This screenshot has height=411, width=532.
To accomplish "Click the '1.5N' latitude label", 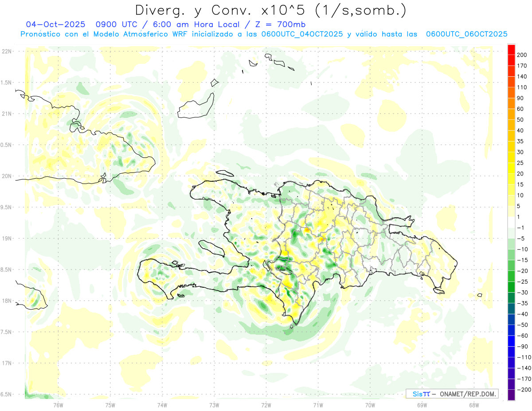I will pyautogui.click(x=6, y=82).
